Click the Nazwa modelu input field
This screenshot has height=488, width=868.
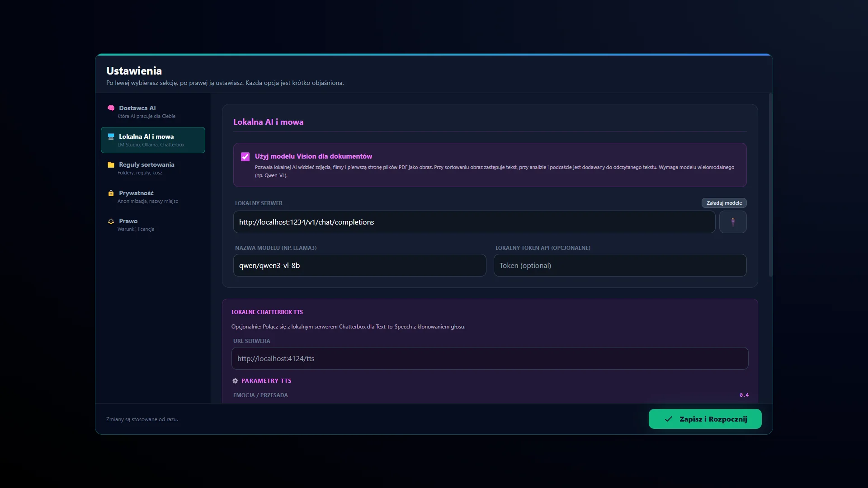tap(359, 265)
